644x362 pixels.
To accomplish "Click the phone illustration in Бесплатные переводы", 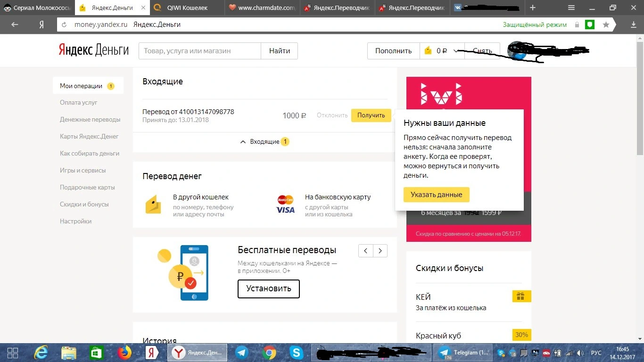I will click(194, 272).
